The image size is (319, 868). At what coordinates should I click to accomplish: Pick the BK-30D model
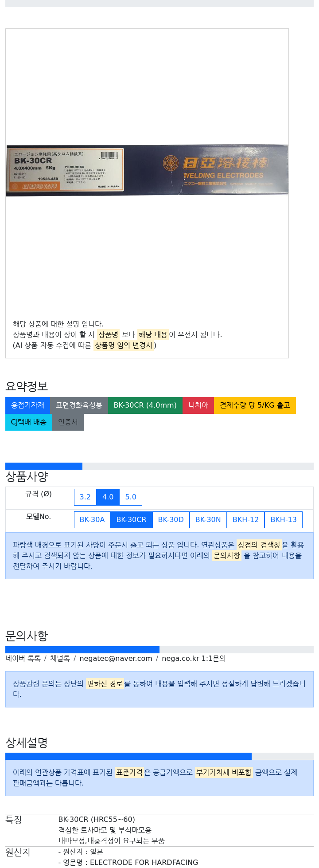pyautogui.click(x=171, y=519)
